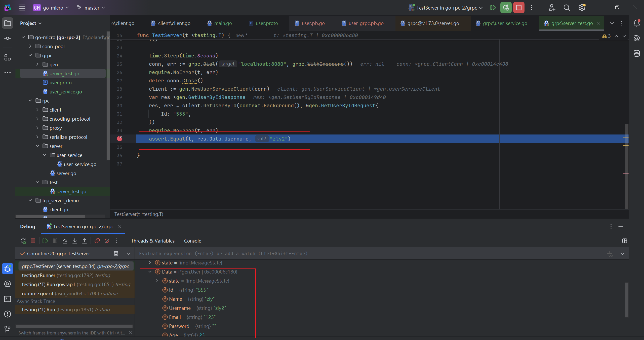Open the Structure tool window icon
644x340 pixels.
click(8, 58)
